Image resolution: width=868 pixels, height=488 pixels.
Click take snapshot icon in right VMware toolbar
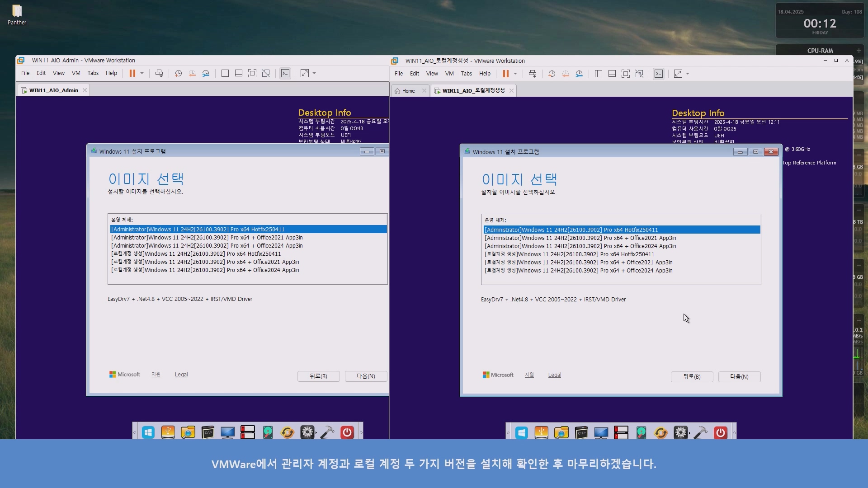(x=552, y=74)
